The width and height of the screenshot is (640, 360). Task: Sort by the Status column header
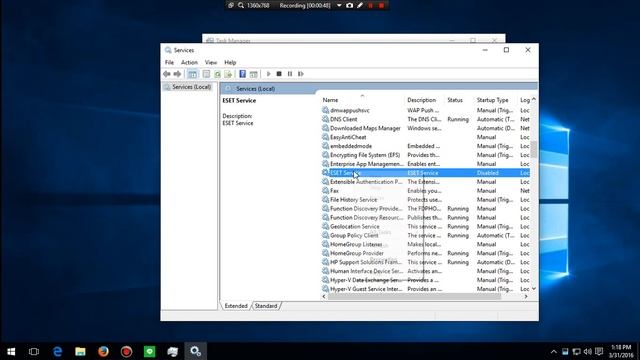coord(455,100)
